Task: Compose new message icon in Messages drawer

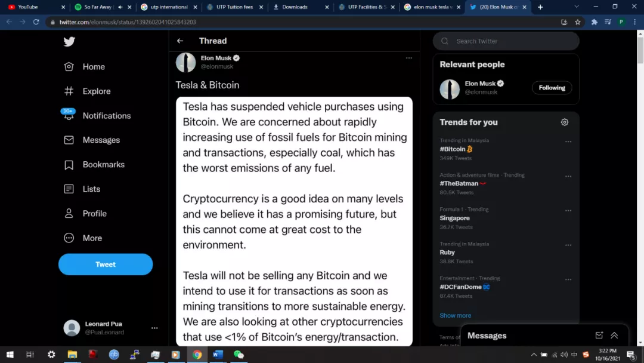Action: (599, 336)
